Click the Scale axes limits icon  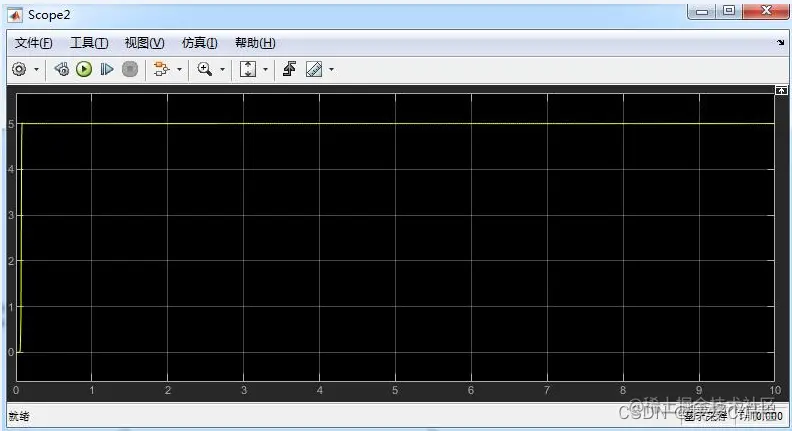(248, 69)
